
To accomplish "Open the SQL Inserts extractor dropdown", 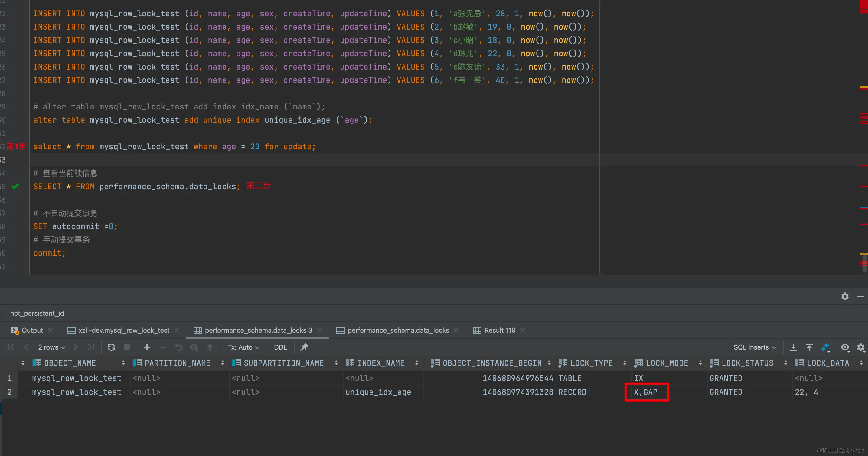I will tap(755, 347).
